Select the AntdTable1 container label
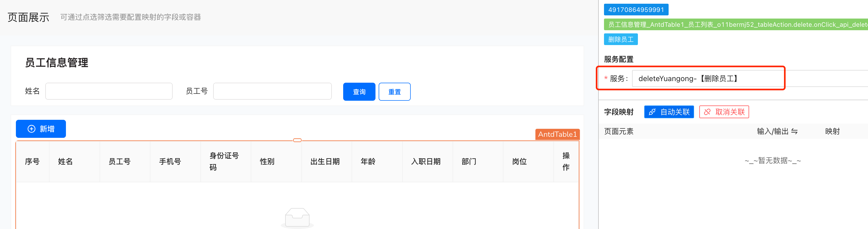868x229 pixels. tap(557, 134)
